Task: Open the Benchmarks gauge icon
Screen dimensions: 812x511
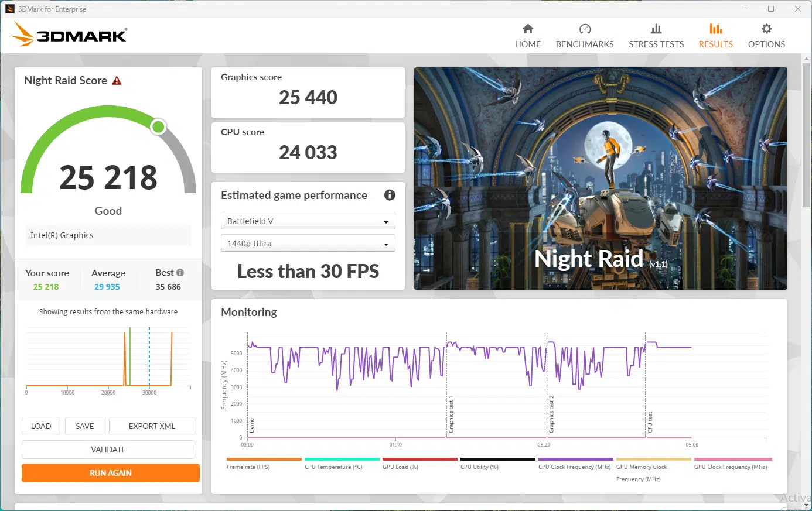Action: pyautogui.click(x=585, y=29)
